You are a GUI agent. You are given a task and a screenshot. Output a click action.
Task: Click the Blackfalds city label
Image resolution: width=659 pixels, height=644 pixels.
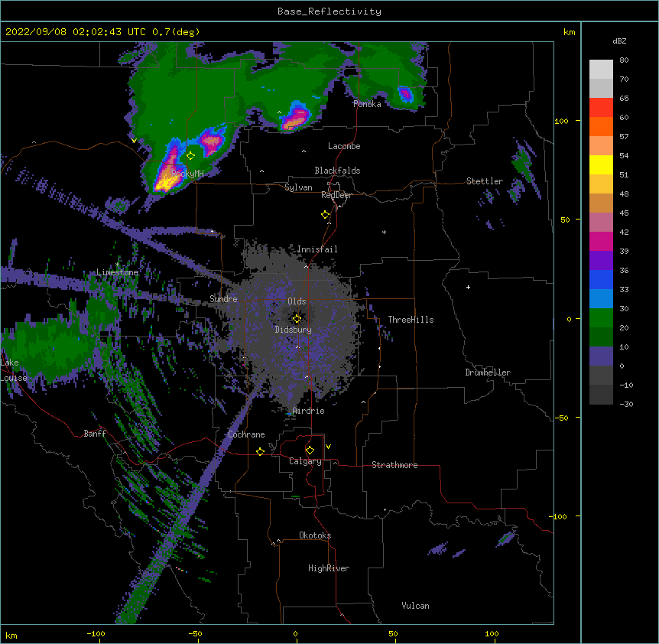pyautogui.click(x=337, y=171)
